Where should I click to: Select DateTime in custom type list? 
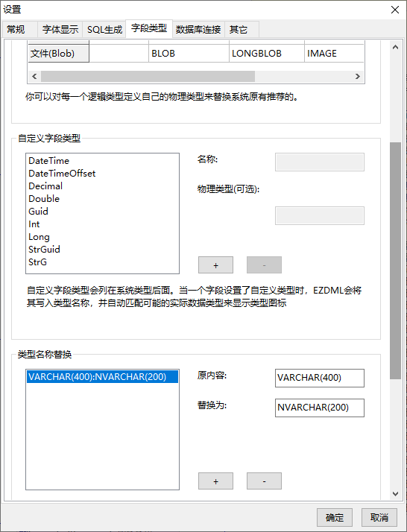tap(102, 161)
